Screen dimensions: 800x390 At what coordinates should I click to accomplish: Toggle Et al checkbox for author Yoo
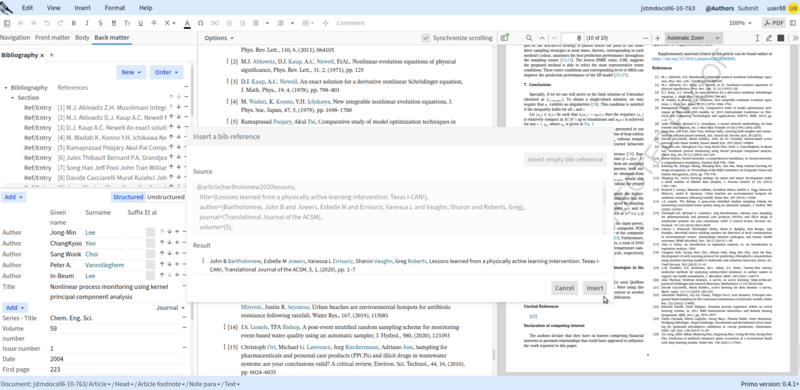[x=150, y=243]
